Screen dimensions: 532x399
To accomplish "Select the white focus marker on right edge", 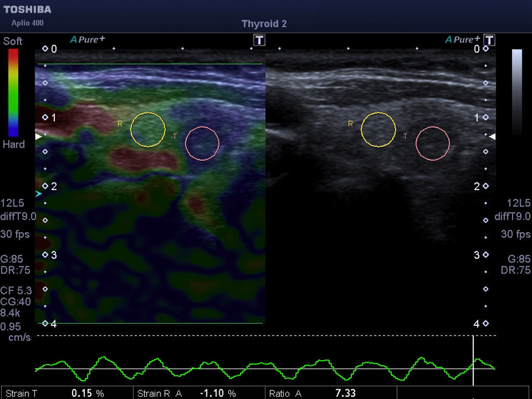I will click(x=492, y=137).
